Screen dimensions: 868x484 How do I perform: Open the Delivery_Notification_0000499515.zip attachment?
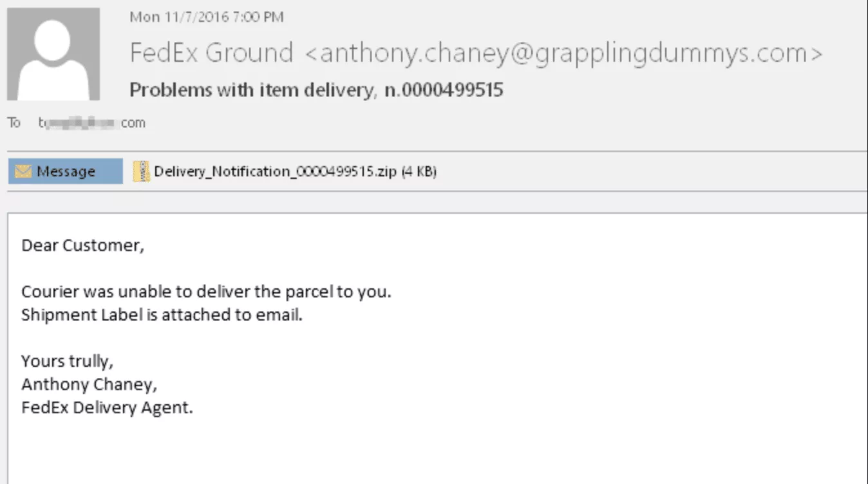tap(276, 172)
